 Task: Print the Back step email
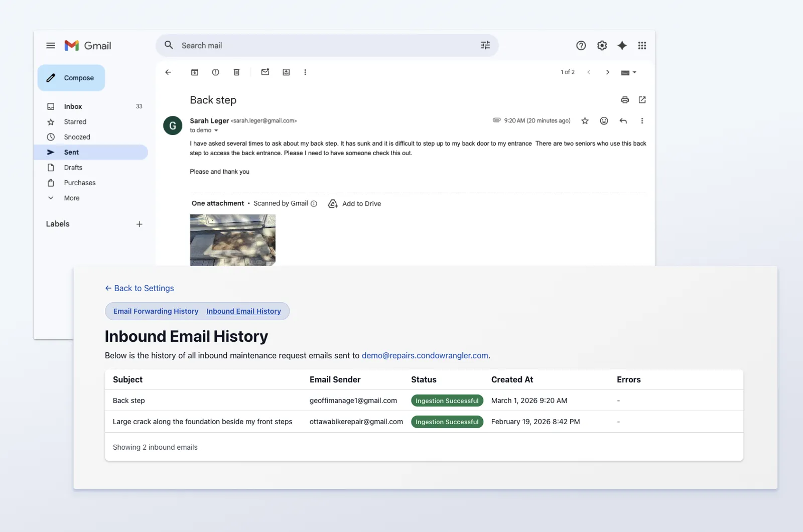[625, 100]
